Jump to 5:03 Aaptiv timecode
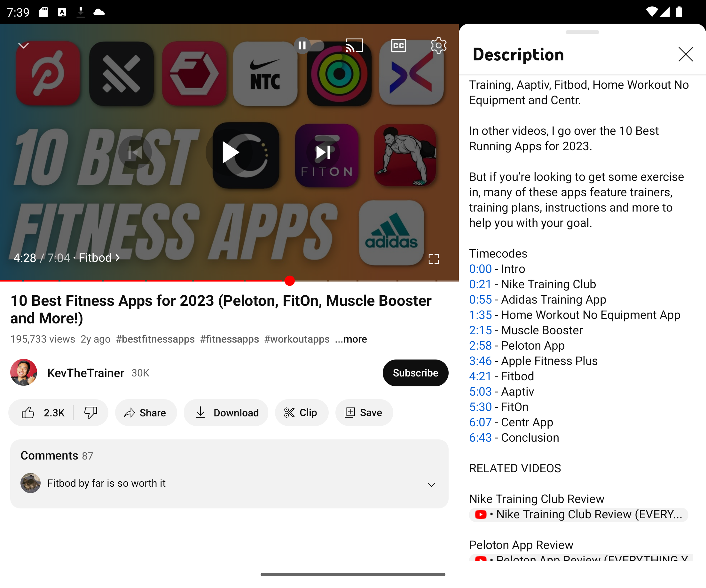 480,391
